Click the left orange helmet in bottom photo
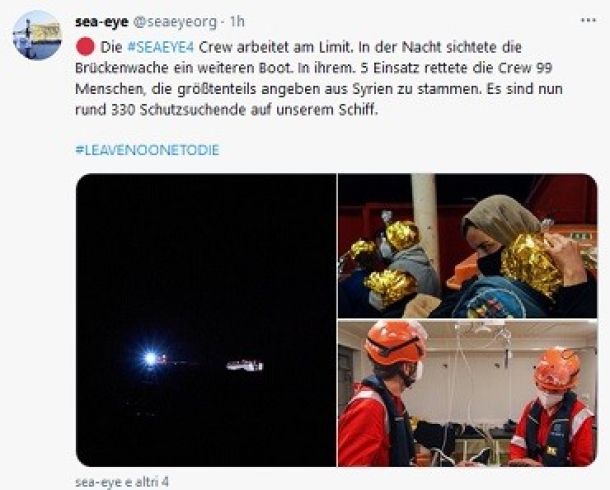Image resolution: width=610 pixels, height=490 pixels. click(x=394, y=343)
